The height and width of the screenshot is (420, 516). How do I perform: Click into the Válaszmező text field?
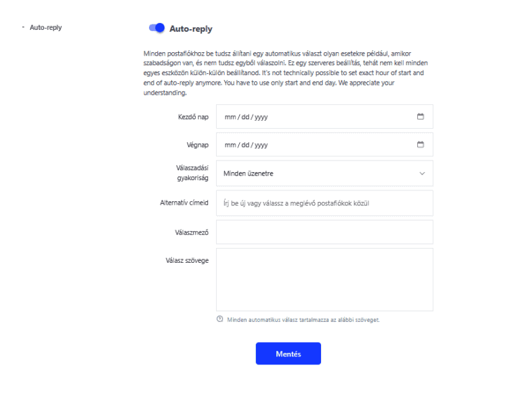[324, 232]
